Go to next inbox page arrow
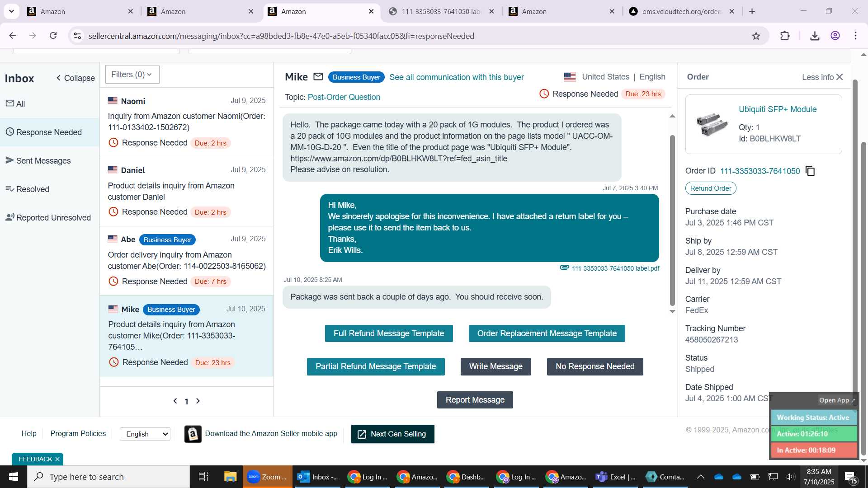This screenshot has height=488, width=868. tap(198, 401)
